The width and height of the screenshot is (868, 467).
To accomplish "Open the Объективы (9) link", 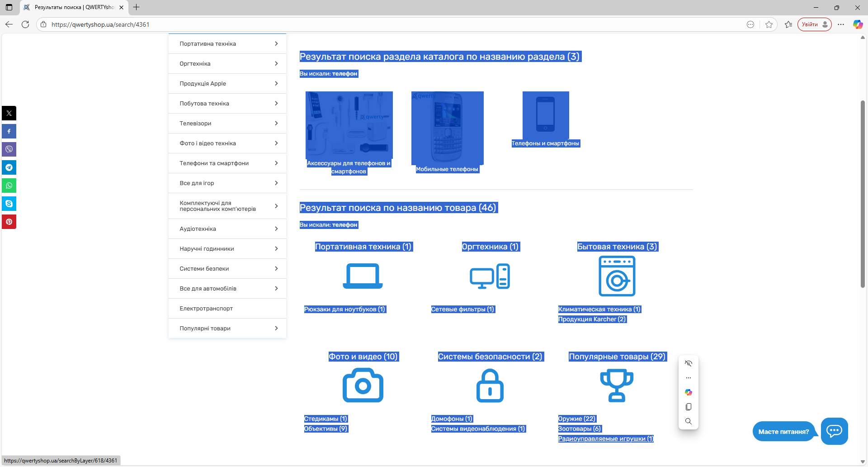I will coord(325,429).
